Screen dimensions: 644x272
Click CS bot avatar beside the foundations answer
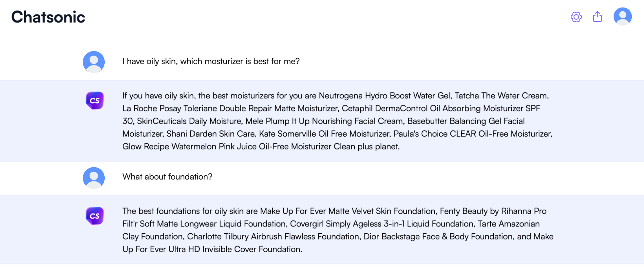click(95, 216)
